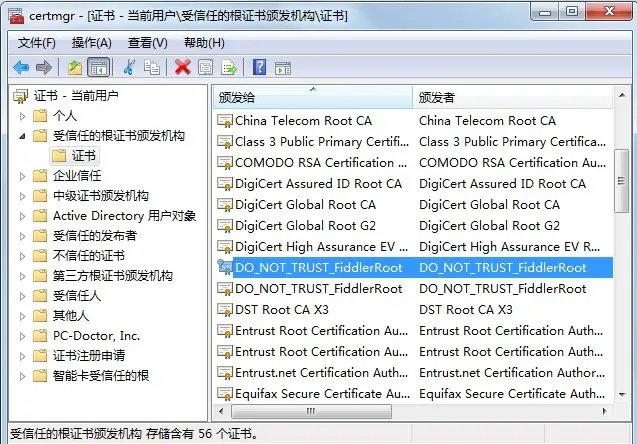Image resolution: width=637 pixels, height=444 pixels.
Task: Expand the 其他人 tree node
Action: pyautogui.click(x=22, y=316)
